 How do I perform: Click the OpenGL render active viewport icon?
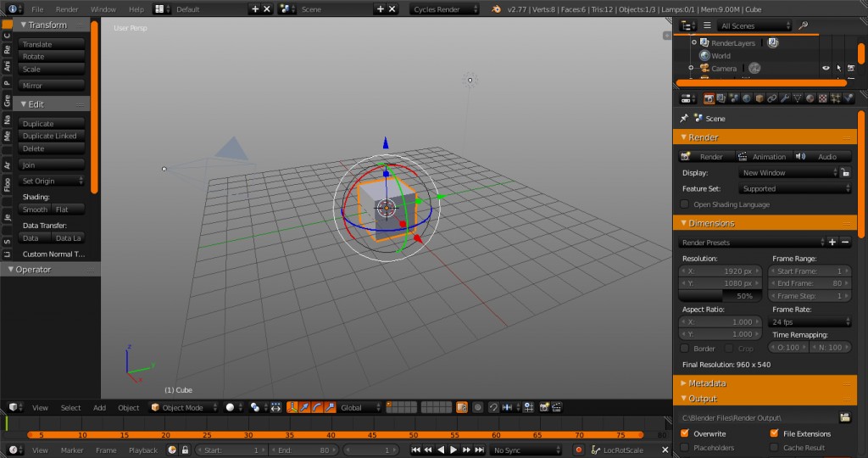[544, 408]
